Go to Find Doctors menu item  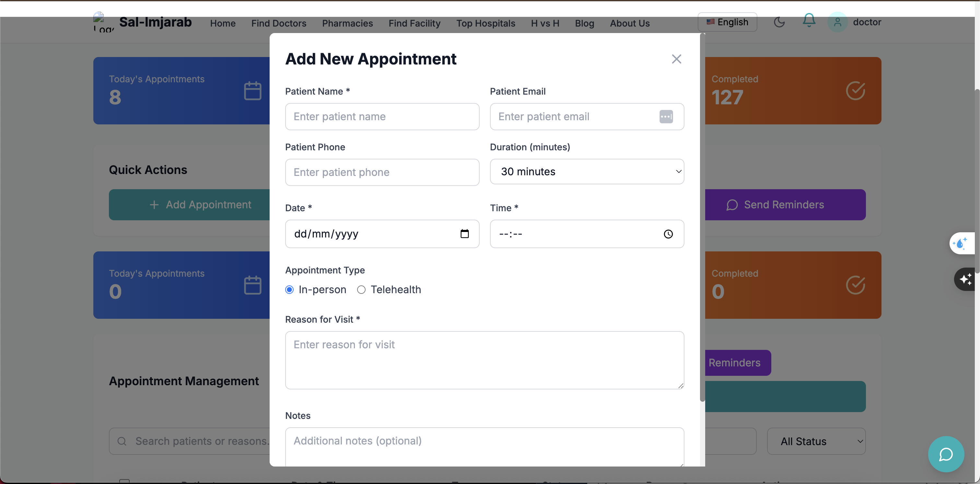tap(278, 23)
